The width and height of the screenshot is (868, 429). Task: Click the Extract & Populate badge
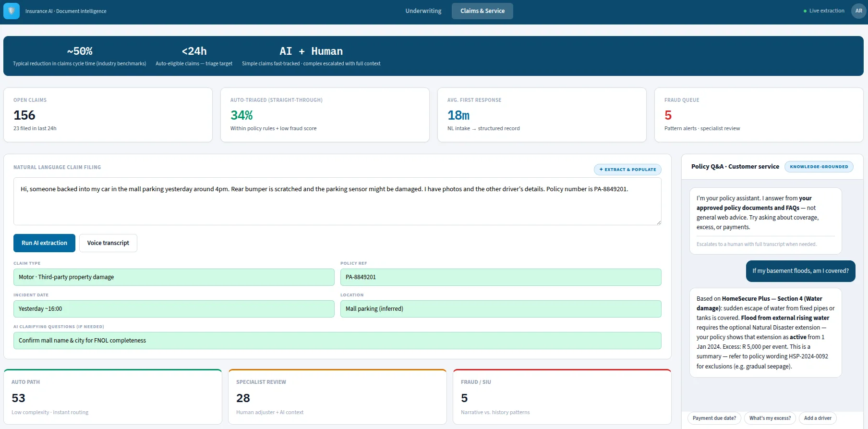(x=627, y=170)
